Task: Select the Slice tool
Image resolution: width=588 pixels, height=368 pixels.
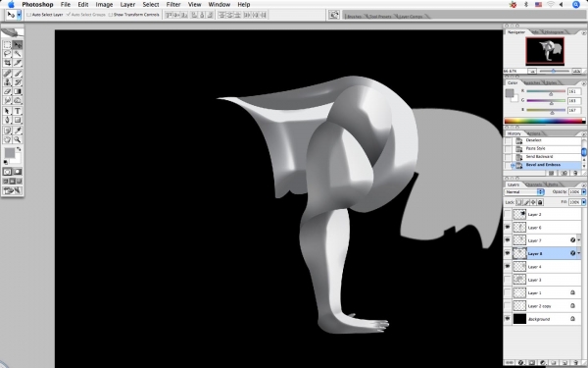Action: point(18,63)
